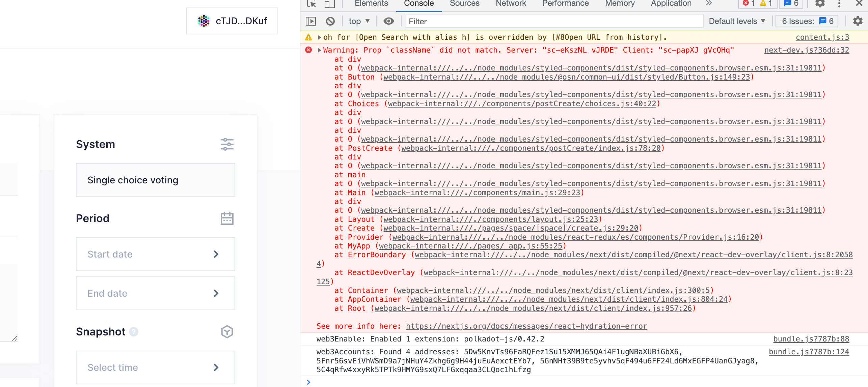Viewport: 868px width, 387px height.
Task: Click the device toolbar emulation icon
Action: [330, 4]
